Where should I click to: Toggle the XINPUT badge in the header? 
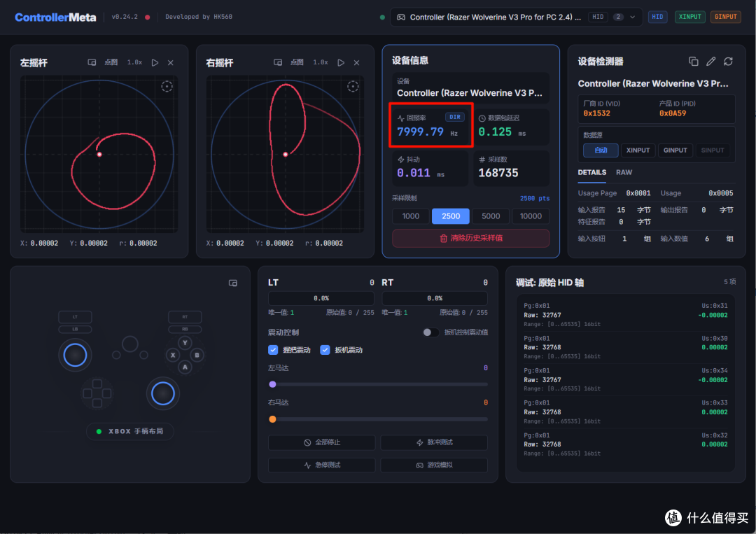coord(690,17)
